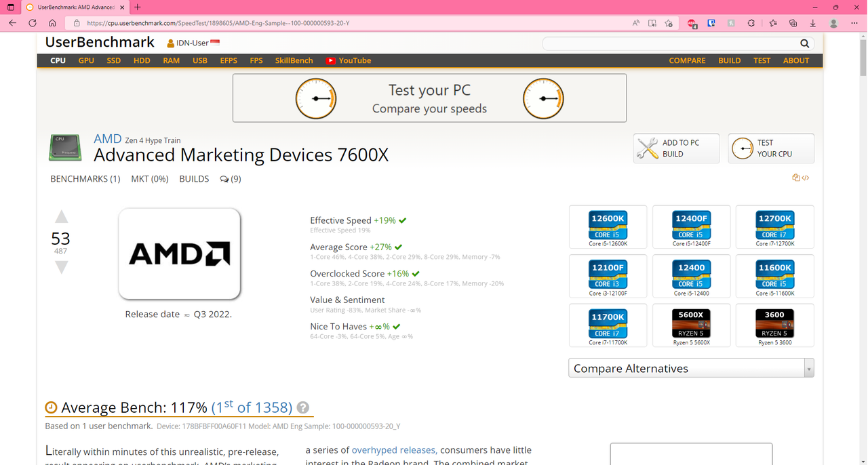Follow the overhyped releases link

pyautogui.click(x=394, y=450)
